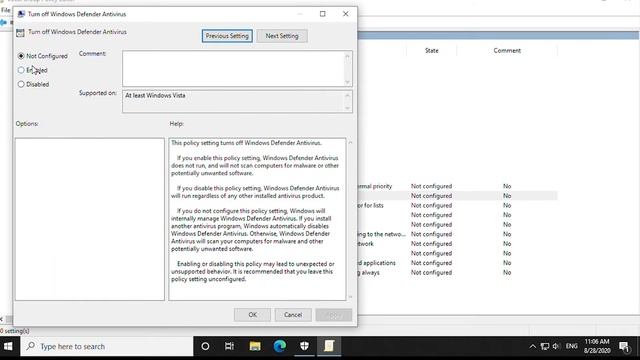Click the Help pane scroll down arrow
This screenshot has width=640, height=360.
(350, 297)
